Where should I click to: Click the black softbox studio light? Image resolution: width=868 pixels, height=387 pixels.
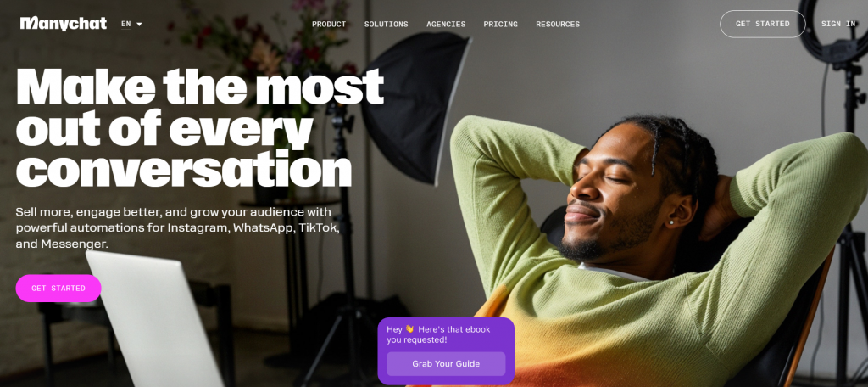(415, 107)
